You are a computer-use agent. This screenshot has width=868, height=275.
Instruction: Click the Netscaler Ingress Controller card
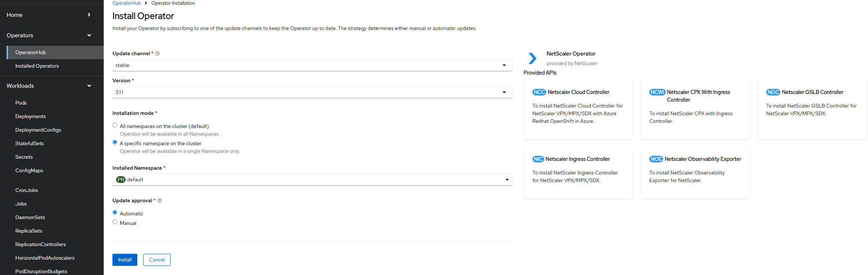point(578,173)
